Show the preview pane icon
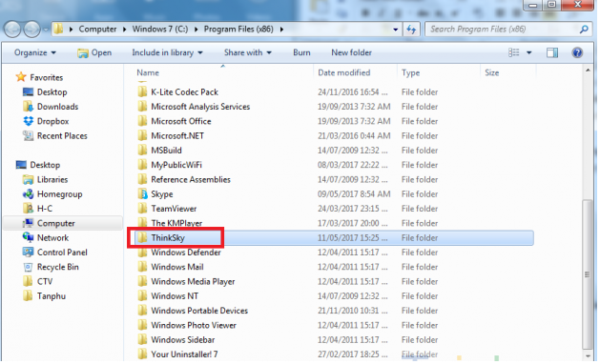600x364 pixels. [x=552, y=52]
